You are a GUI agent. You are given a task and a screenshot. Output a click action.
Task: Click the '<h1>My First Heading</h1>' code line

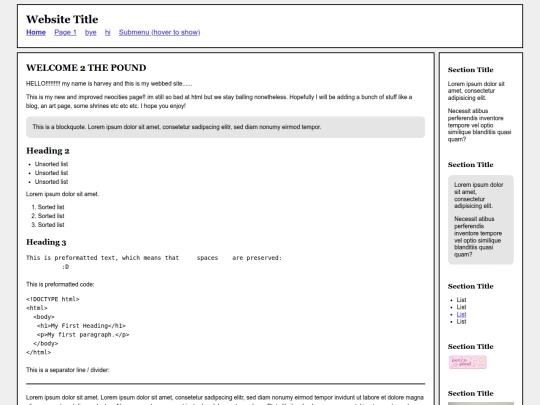pos(81,326)
